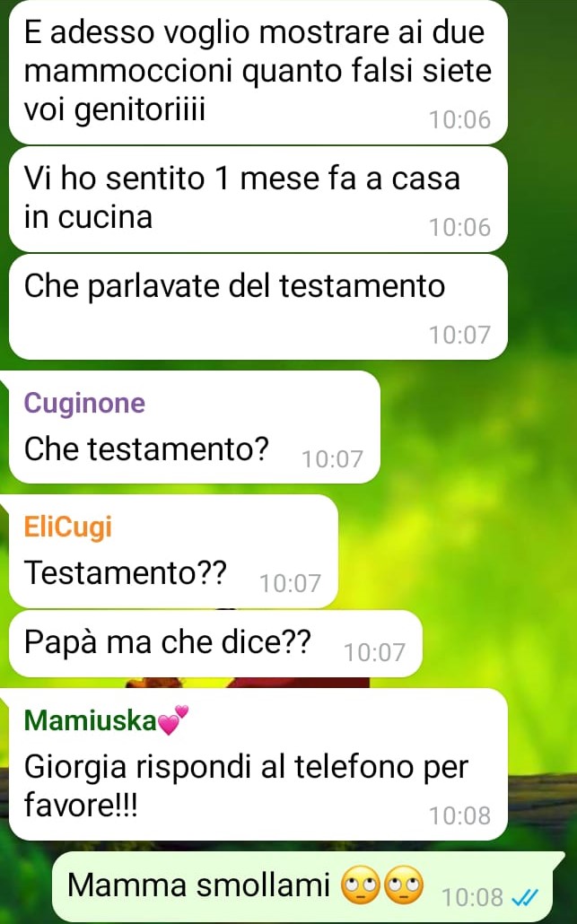Click the second eye-roll emoji
This screenshot has height=924, width=577.
click(404, 885)
